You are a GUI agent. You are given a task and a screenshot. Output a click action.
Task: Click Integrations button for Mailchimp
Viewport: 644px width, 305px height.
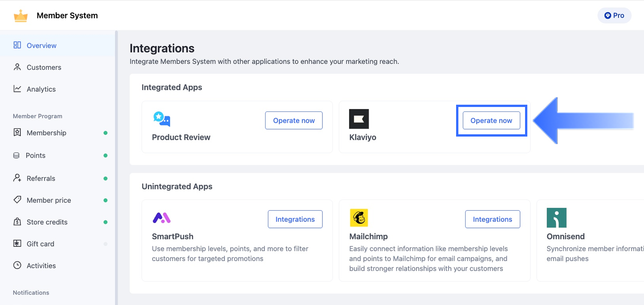pos(492,219)
